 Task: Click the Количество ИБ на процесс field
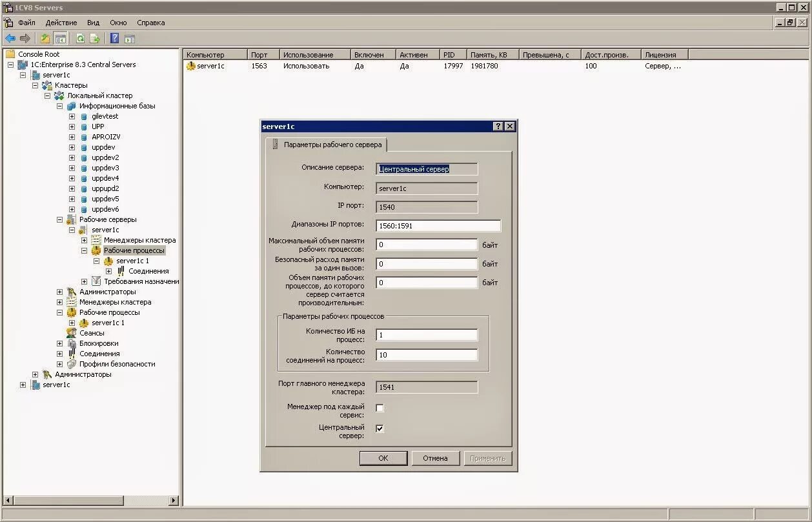pos(427,335)
